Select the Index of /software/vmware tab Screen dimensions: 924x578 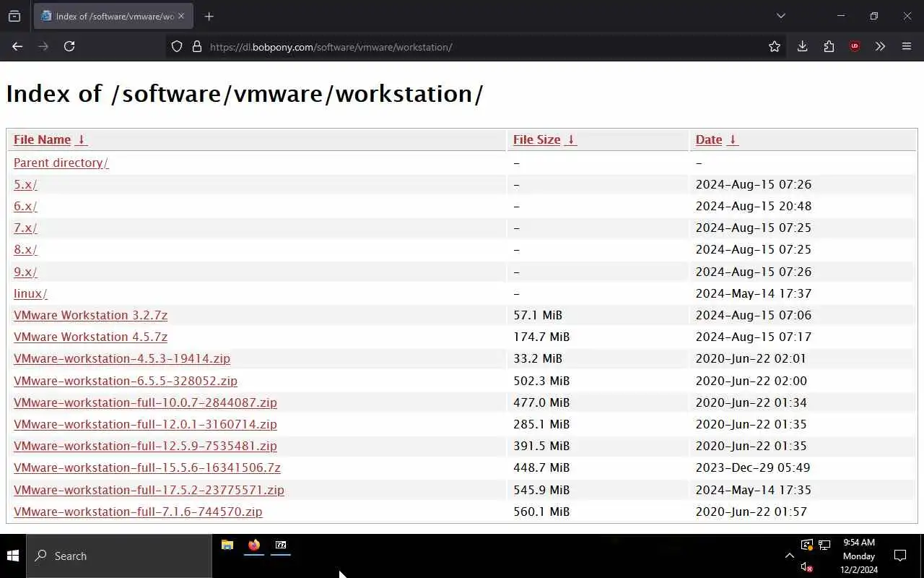click(x=113, y=16)
